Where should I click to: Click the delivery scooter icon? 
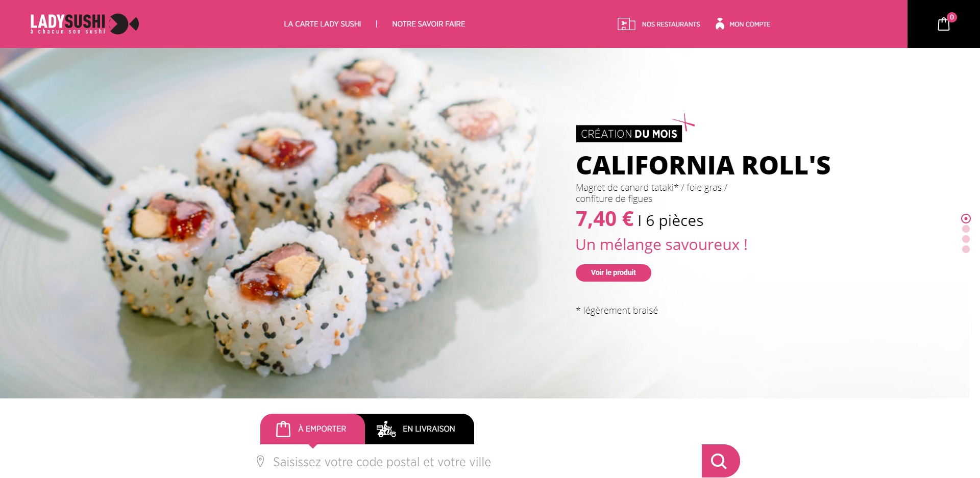tap(386, 429)
